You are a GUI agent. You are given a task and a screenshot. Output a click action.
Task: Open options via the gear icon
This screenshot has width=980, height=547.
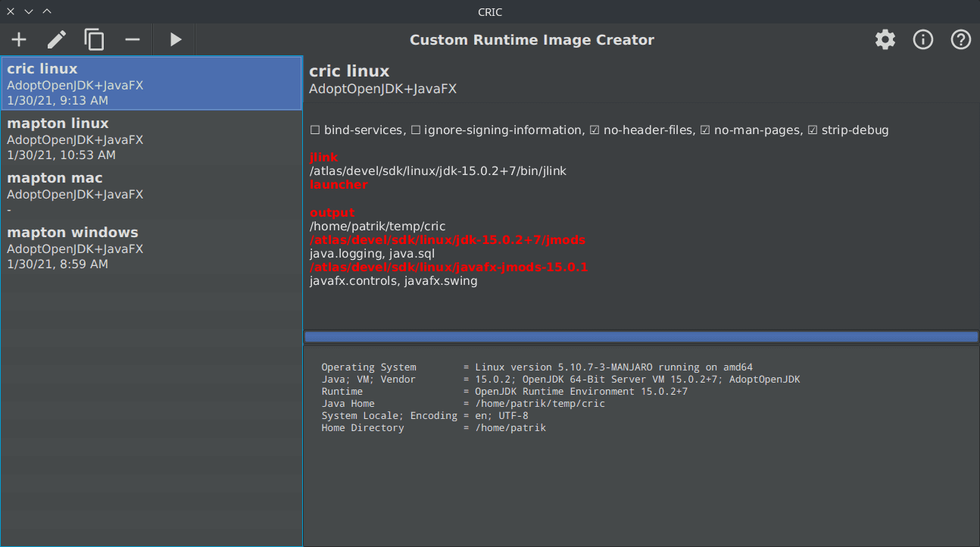(x=885, y=39)
